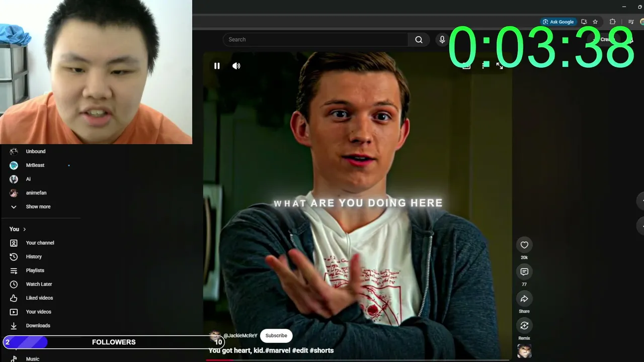The width and height of the screenshot is (644, 362).
Task: Open Your channel icon
Action: (x=14, y=243)
